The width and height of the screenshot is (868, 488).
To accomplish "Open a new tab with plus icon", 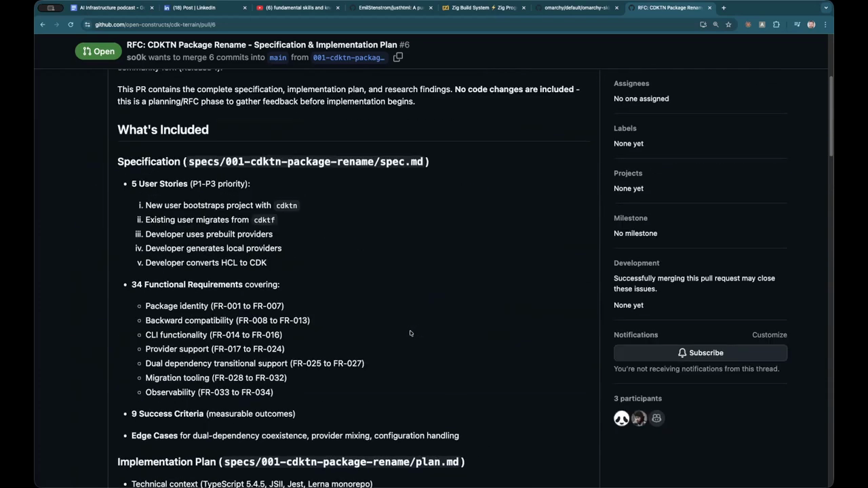I will point(724,8).
